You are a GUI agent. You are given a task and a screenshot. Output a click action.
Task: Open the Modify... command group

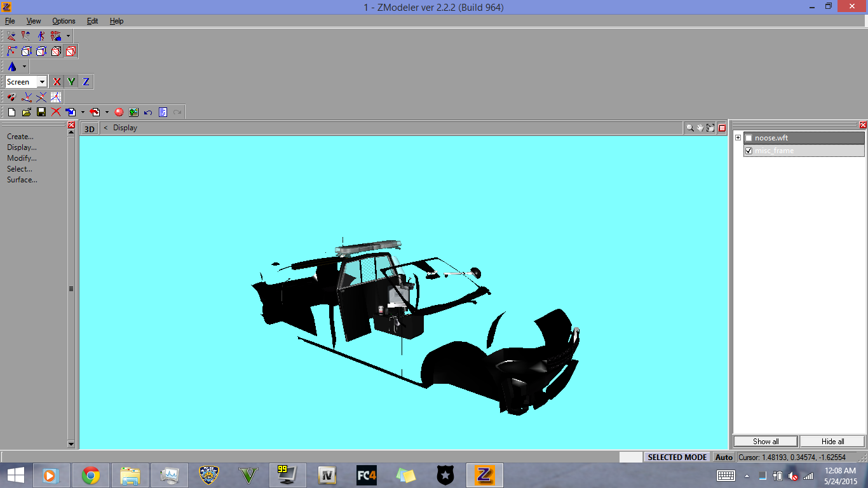[22, 158]
